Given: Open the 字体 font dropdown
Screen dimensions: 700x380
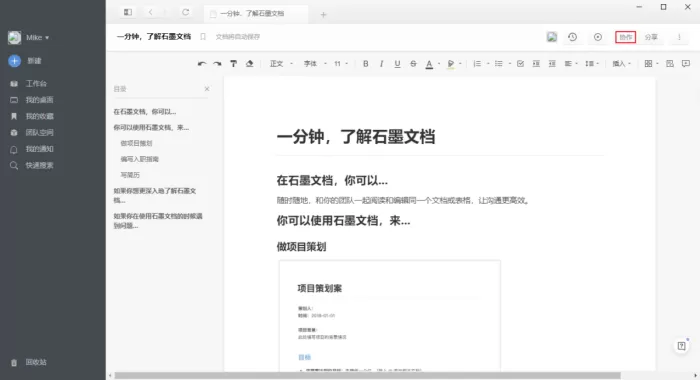Looking at the screenshot, I should [315, 64].
